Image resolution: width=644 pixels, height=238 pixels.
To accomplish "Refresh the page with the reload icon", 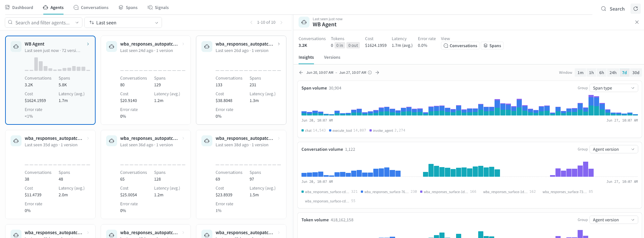I will pos(636,9).
